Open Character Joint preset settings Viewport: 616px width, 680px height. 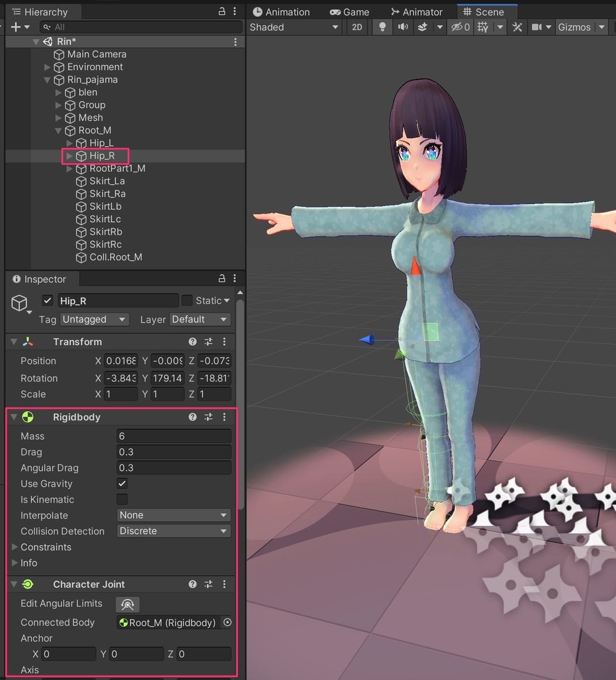(209, 584)
